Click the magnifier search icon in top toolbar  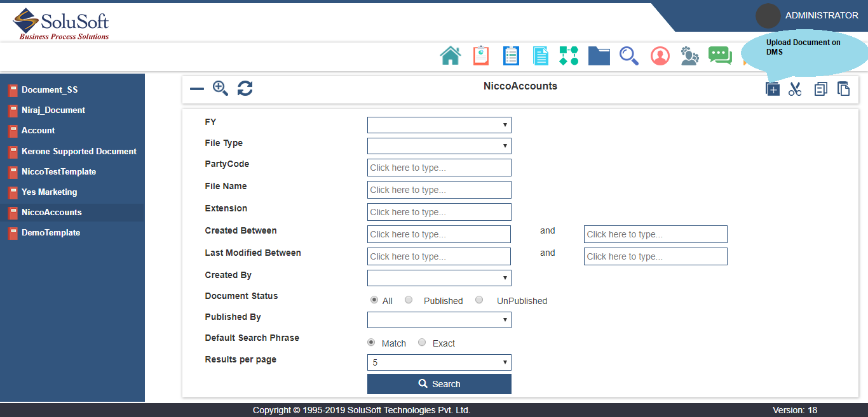[x=629, y=56]
